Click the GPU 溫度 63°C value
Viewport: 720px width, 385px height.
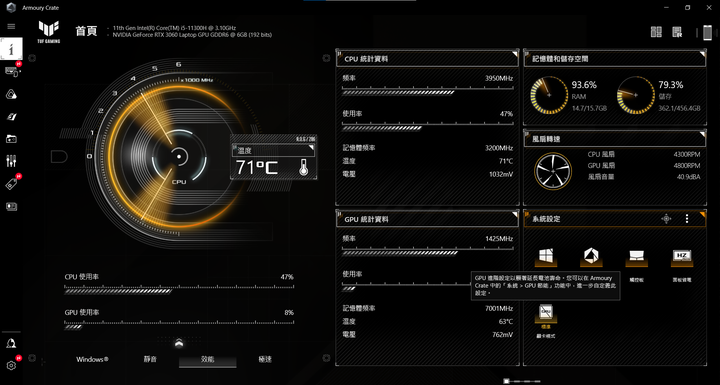click(506, 322)
